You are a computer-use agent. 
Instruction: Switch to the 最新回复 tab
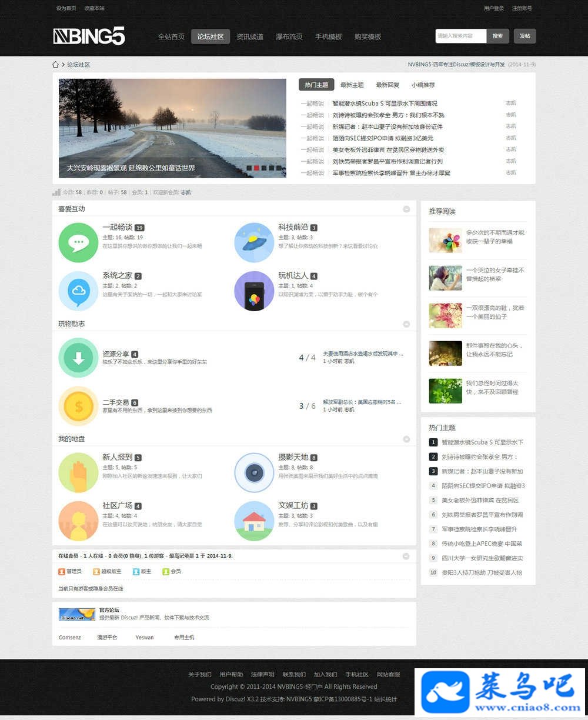point(387,85)
